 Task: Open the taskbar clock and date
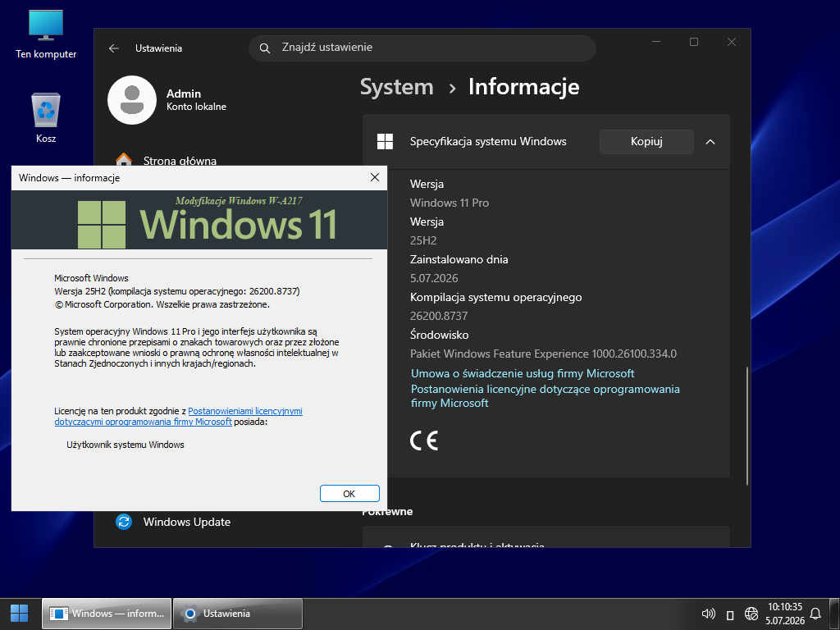[785, 614]
